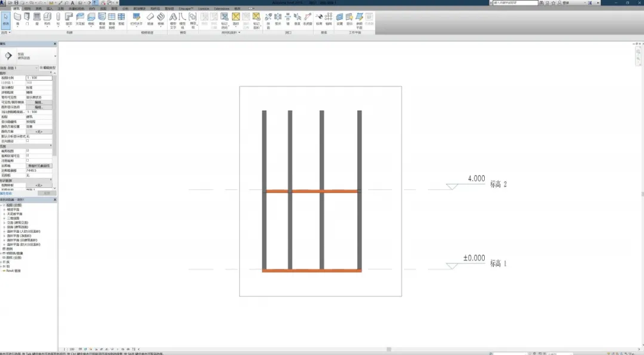Open the Lumion ribbon tab
Screen dimensions: 644x355
pos(203,8)
